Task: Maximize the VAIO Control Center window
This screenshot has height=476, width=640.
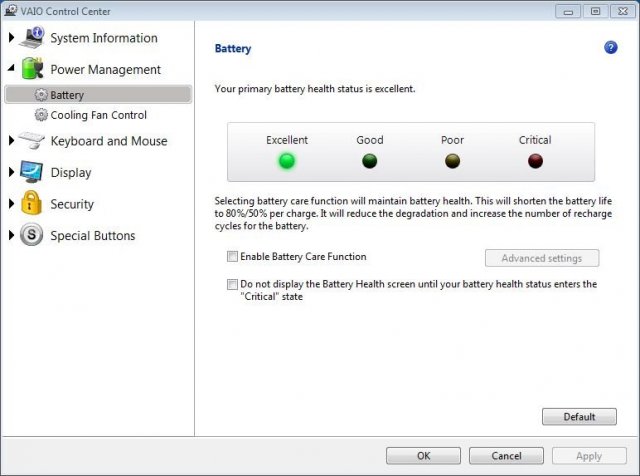Action: [595, 11]
